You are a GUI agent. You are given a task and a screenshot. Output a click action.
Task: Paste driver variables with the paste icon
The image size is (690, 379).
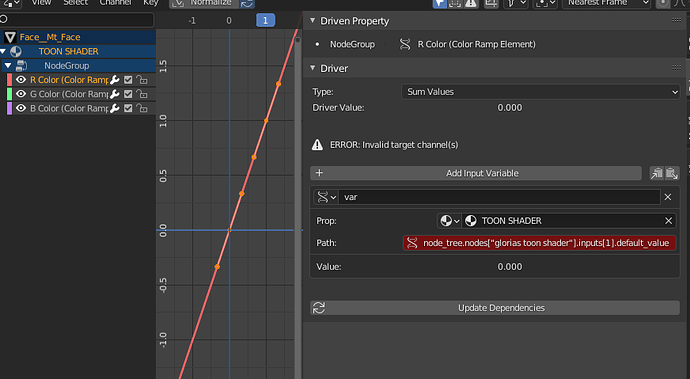672,173
